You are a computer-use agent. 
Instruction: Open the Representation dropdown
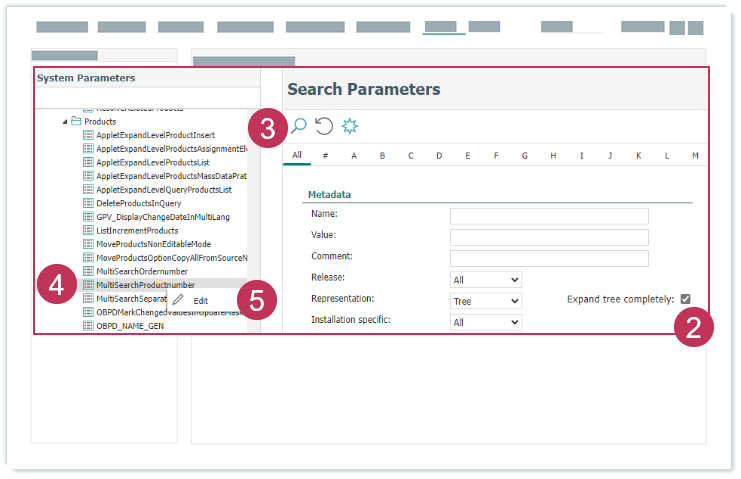click(486, 301)
